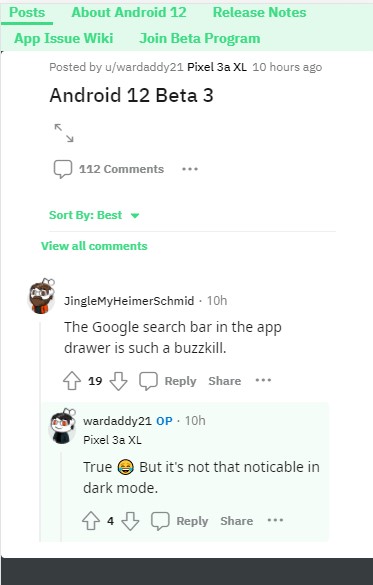Click the View all comments link
This screenshot has width=373, height=585.
pos(94,246)
